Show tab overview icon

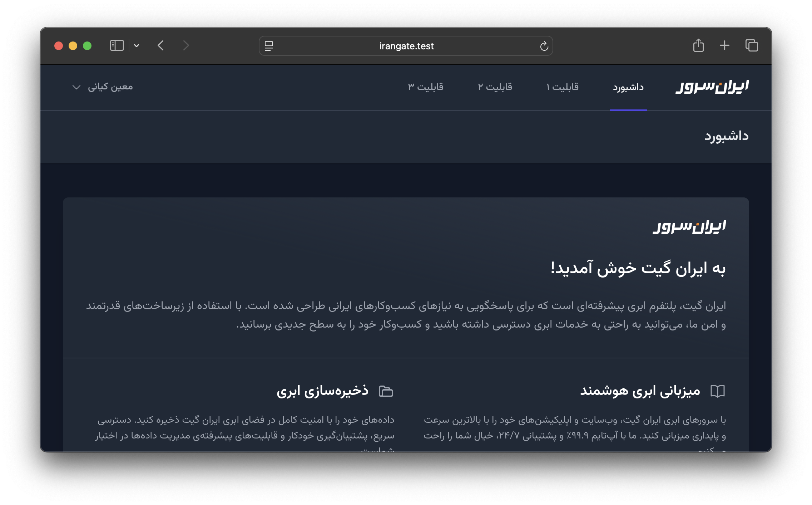click(752, 45)
